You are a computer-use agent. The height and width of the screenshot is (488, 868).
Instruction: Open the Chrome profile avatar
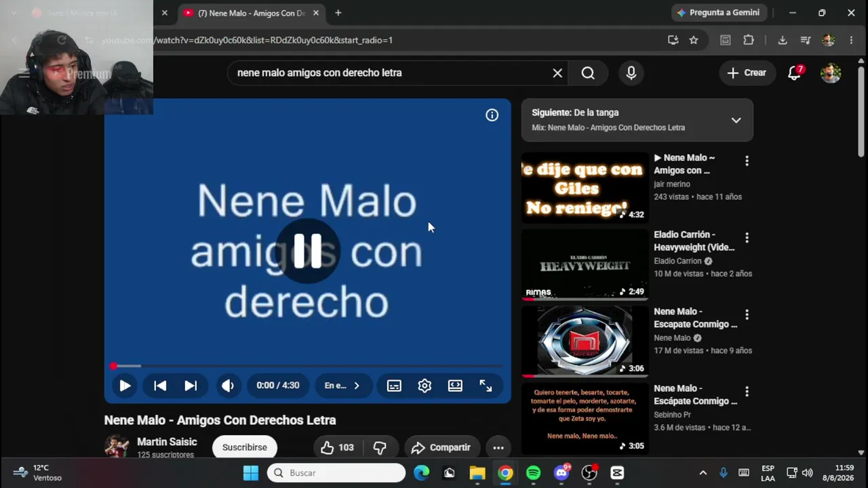click(828, 40)
